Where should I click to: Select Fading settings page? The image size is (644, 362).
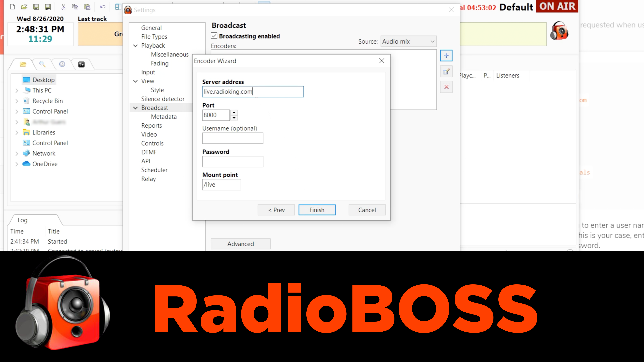tap(160, 63)
